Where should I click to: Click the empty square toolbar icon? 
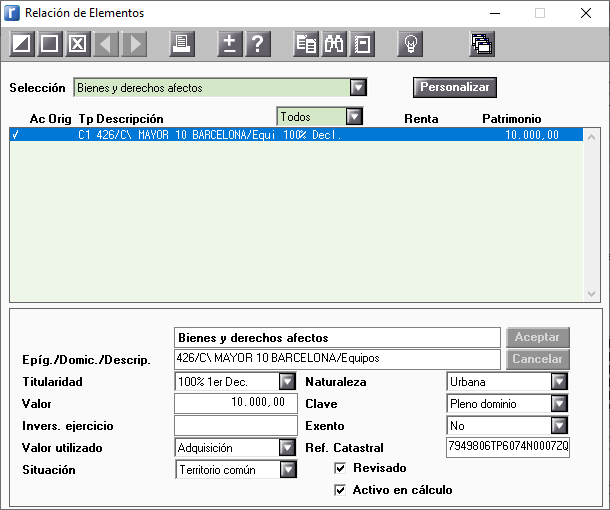49,44
